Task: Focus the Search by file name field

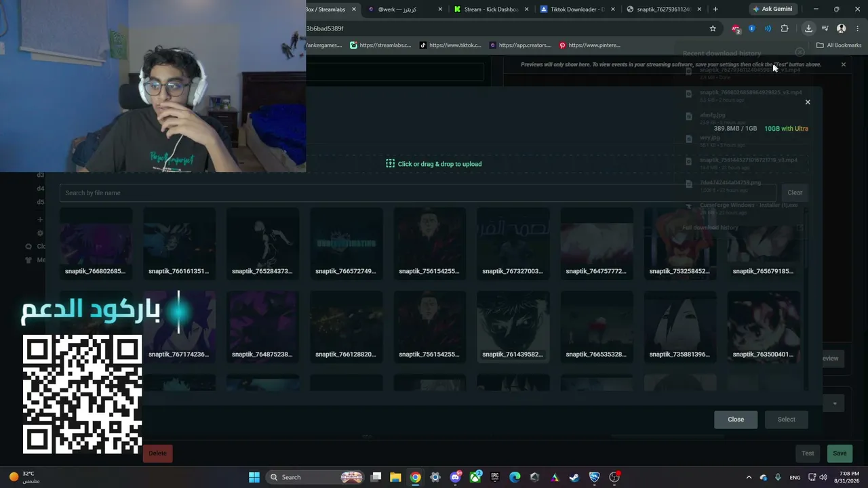Action: coord(417,193)
